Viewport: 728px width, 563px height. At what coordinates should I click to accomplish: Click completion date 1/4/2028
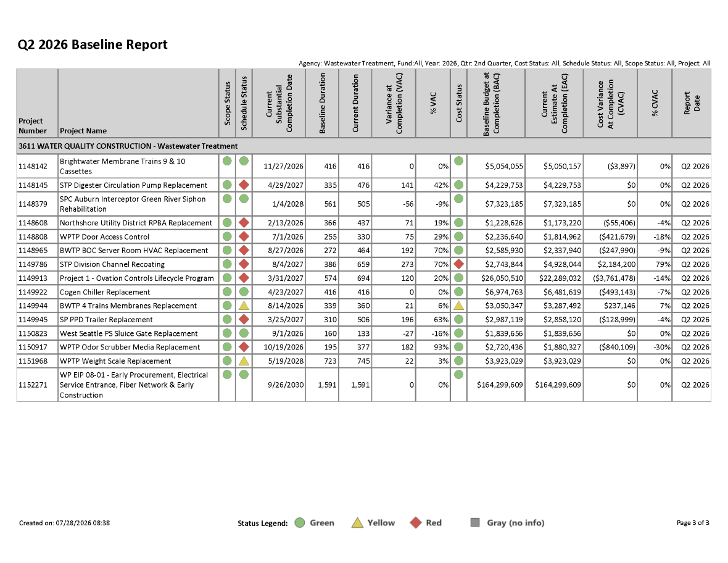pos(288,204)
